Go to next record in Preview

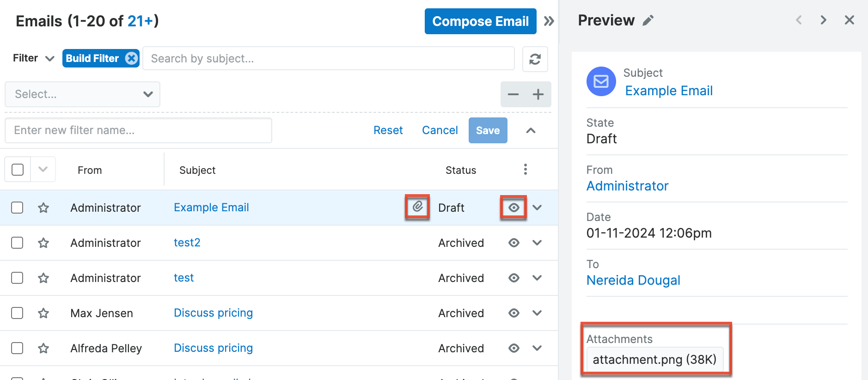823,20
